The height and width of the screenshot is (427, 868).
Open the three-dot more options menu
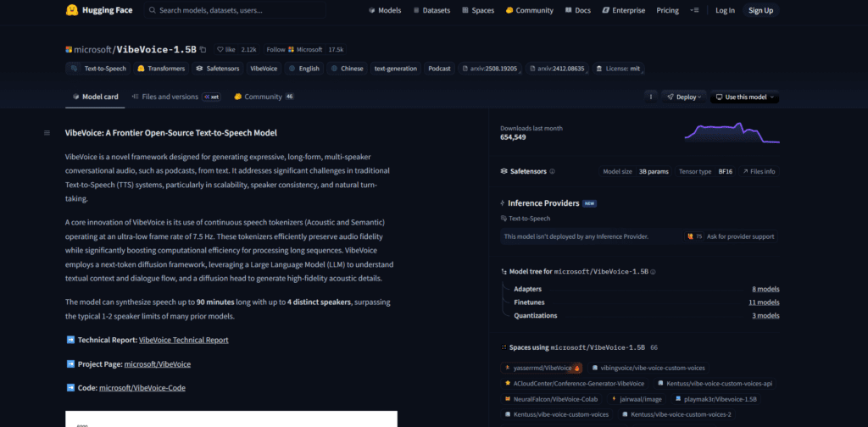(651, 97)
